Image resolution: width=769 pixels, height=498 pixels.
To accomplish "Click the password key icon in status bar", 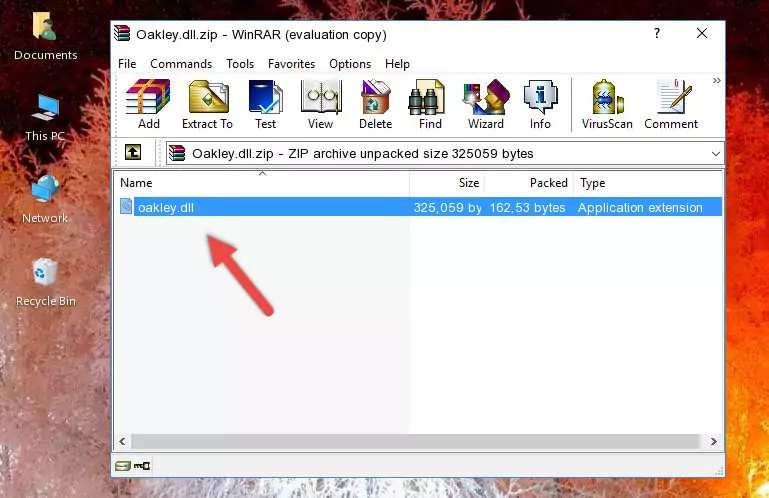I will pos(142,465).
